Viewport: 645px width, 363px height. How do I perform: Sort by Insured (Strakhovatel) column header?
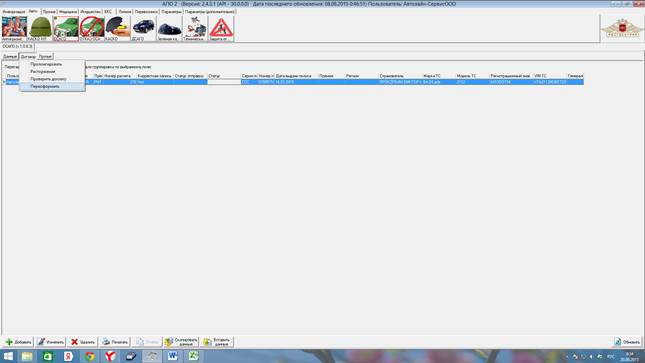tap(400, 76)
